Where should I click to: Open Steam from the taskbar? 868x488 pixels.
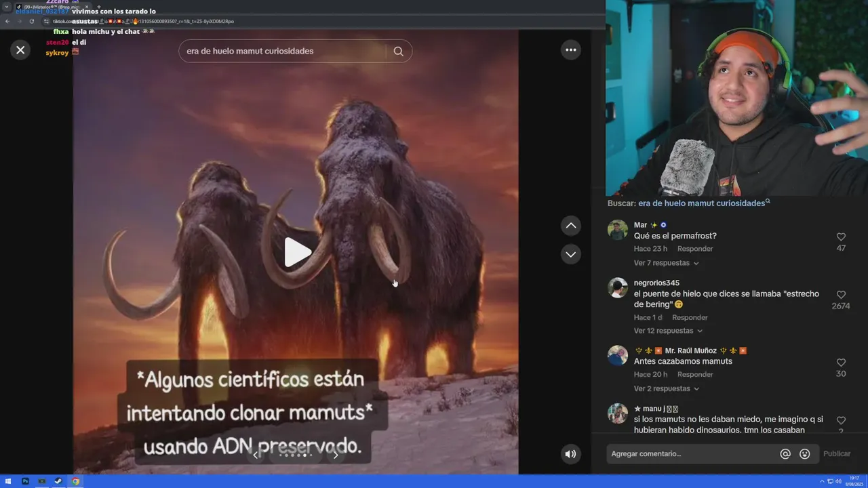point(58,481)
